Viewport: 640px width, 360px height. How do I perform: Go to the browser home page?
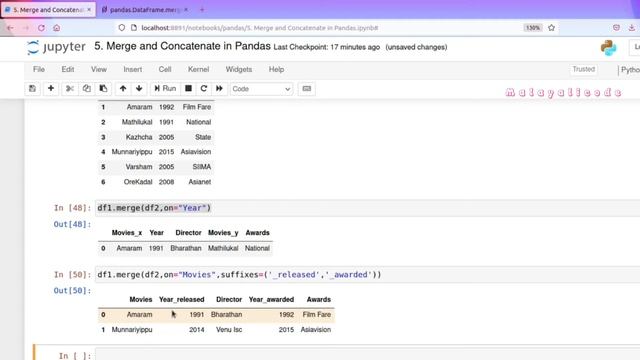pyautogui.click(x=57, y=28)
